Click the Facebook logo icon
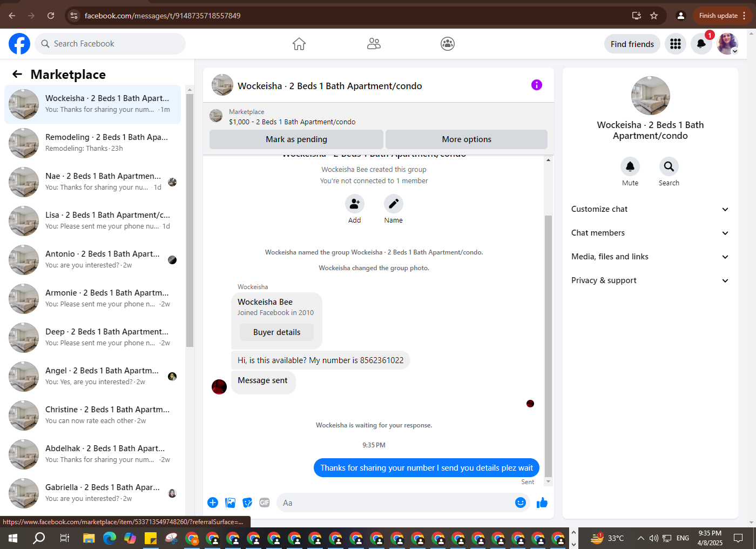The width and height of the screenshot is (756, 549). click(x=19, y=44)
